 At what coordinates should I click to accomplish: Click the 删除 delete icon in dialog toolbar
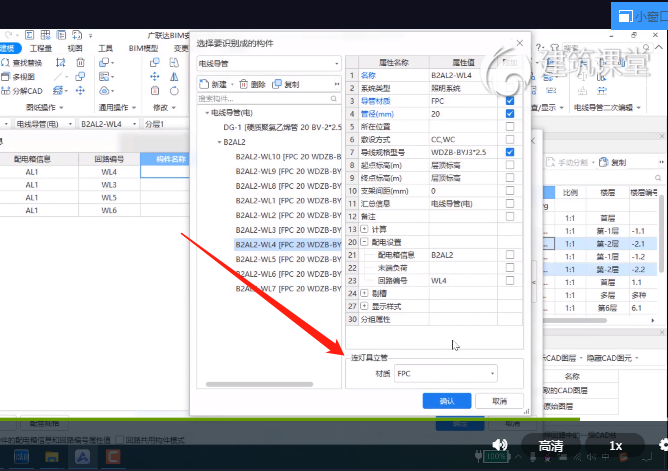pos(243,84)
